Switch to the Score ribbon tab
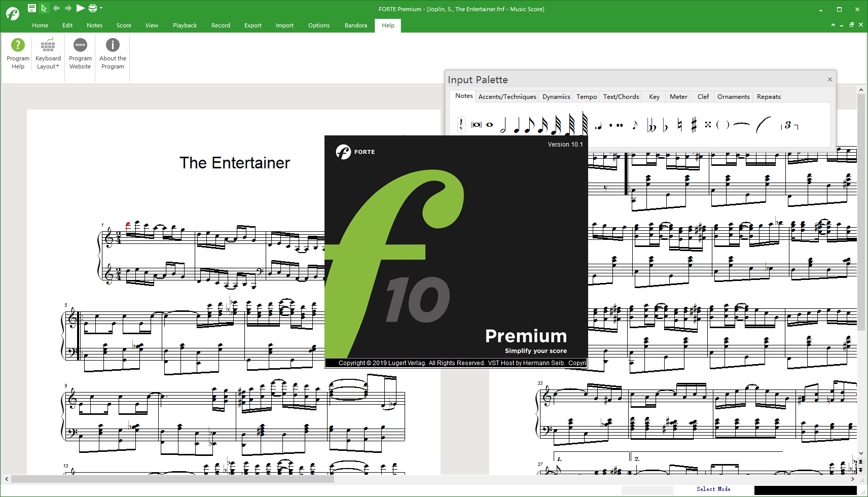 [x=124, y=25]
